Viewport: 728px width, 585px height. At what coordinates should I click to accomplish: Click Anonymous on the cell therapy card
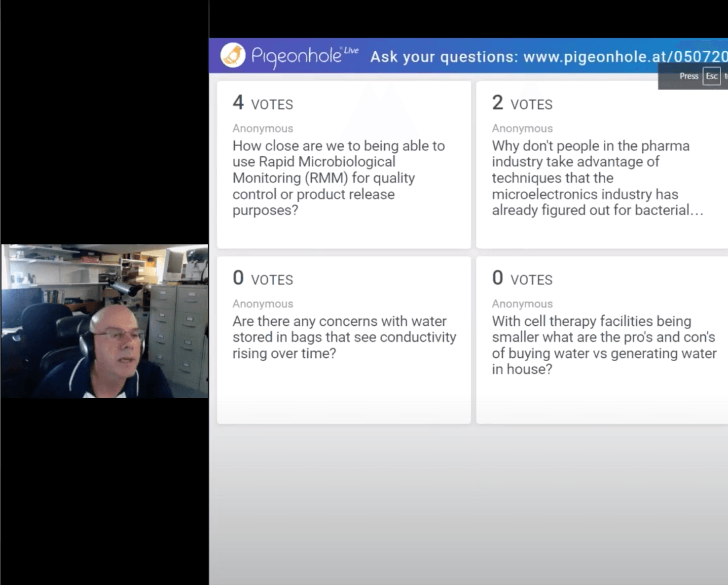click(x=522, y=304)
